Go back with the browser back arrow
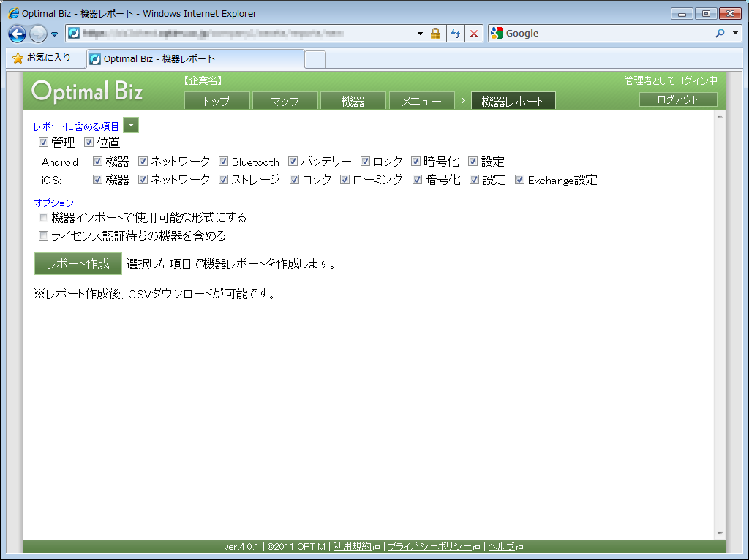 18,34
